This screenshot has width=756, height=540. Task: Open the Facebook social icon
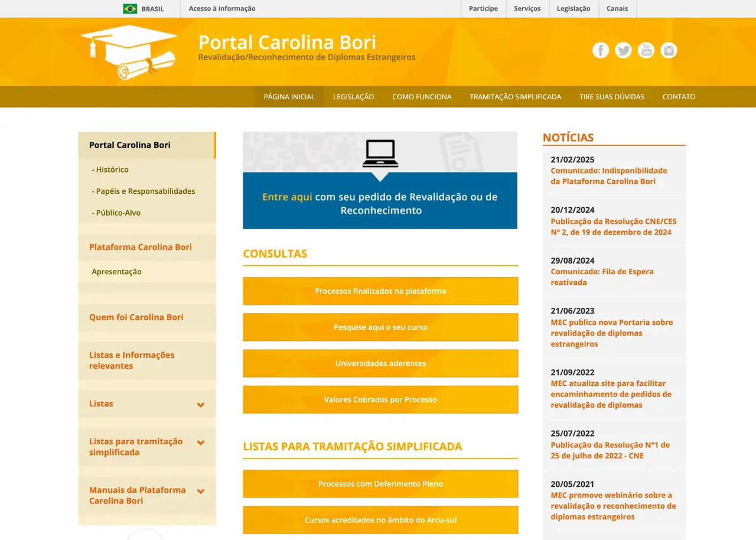click(x=601, y=50)
